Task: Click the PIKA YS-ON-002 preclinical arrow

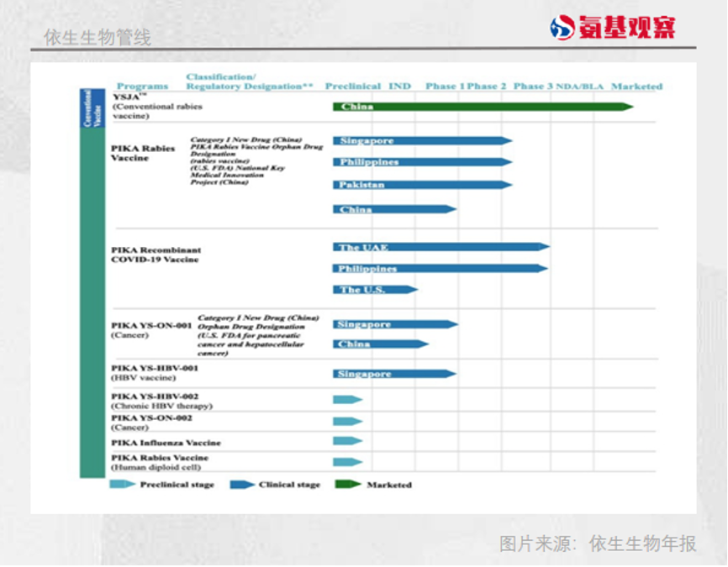Action: (348, 422)
